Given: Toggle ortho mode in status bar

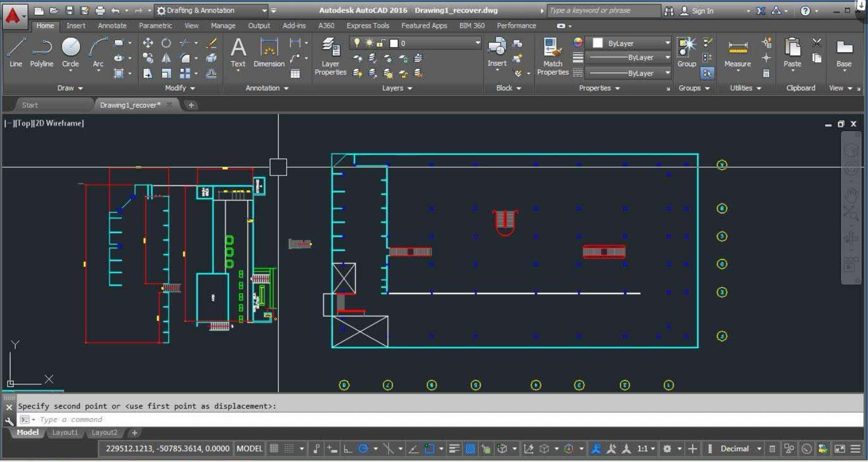Looking at the screenshot, I should pos(348,449).
